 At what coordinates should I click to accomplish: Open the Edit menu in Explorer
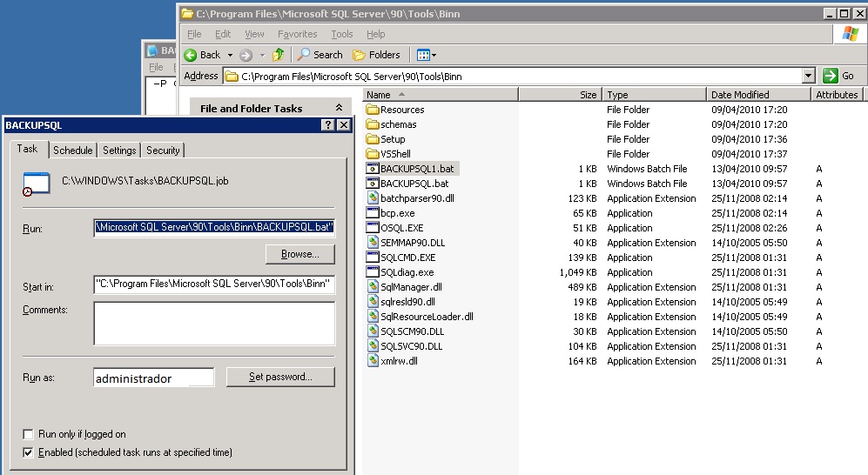tap(223, 34)
